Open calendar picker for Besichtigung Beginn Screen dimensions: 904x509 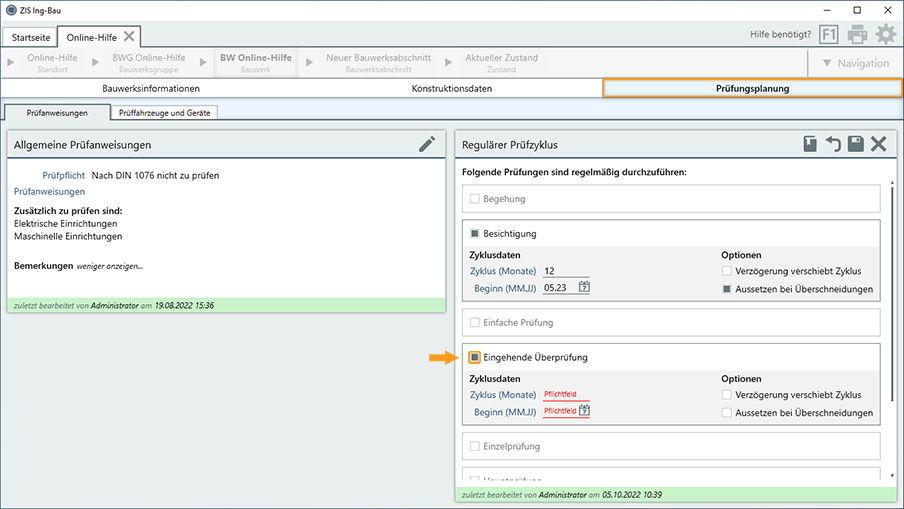point(584,288)
